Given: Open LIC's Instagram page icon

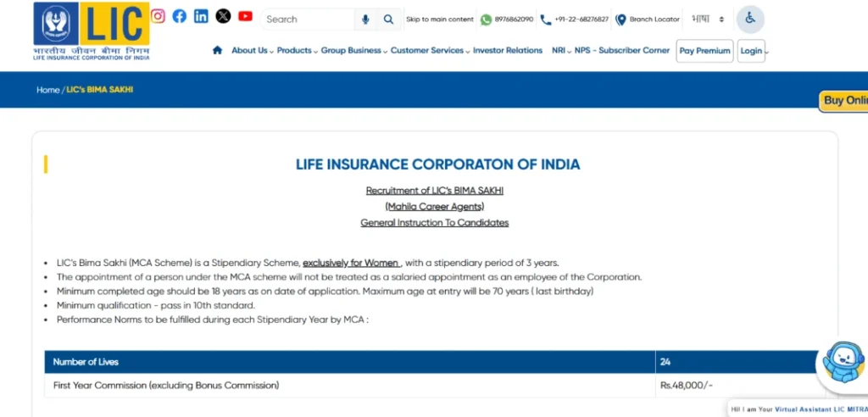Looking at the screenshot, I should tap(158, 16).
